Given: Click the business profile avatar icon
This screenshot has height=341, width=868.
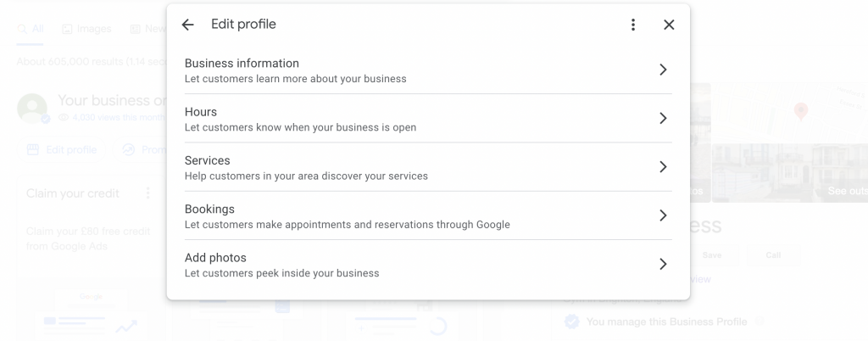Looking at the screenshot, I should coord(32,108).
